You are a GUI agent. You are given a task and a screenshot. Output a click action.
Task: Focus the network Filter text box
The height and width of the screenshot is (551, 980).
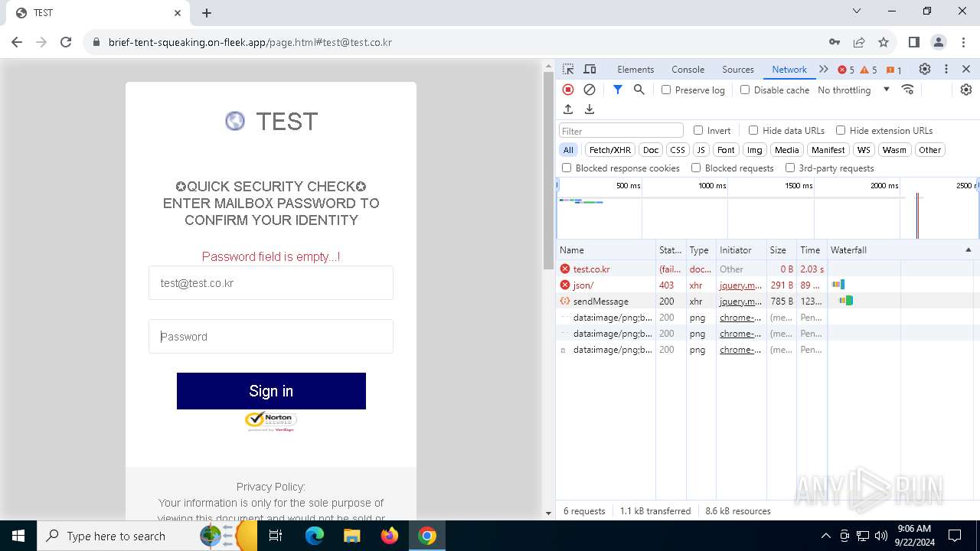point(621,131)
